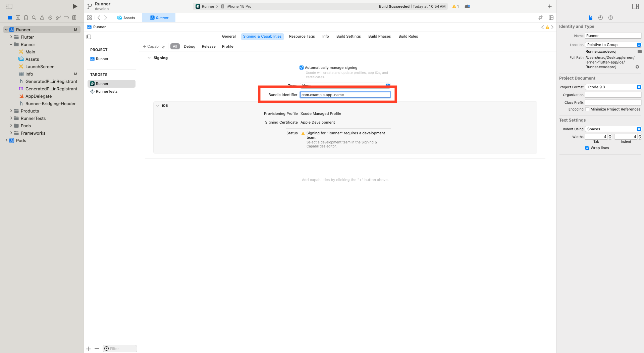Filter capabilities by Profile
Screen dimensions: 644x353
coord(227,46)
